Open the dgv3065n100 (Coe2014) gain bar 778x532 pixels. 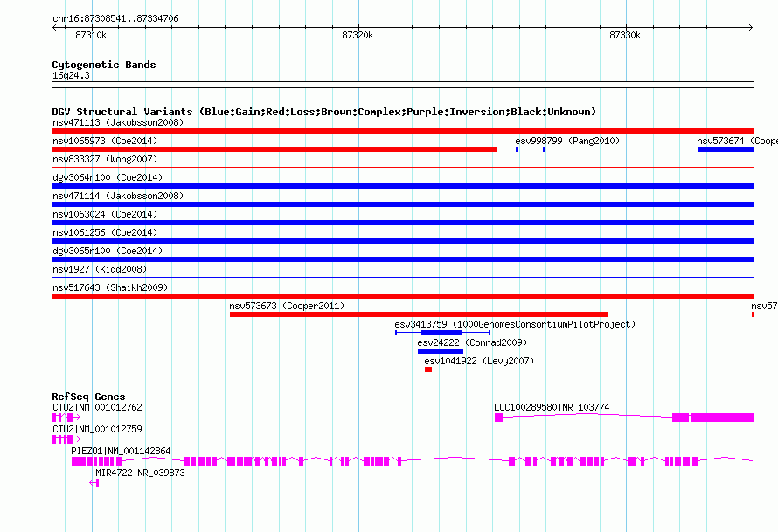point(402,259)
